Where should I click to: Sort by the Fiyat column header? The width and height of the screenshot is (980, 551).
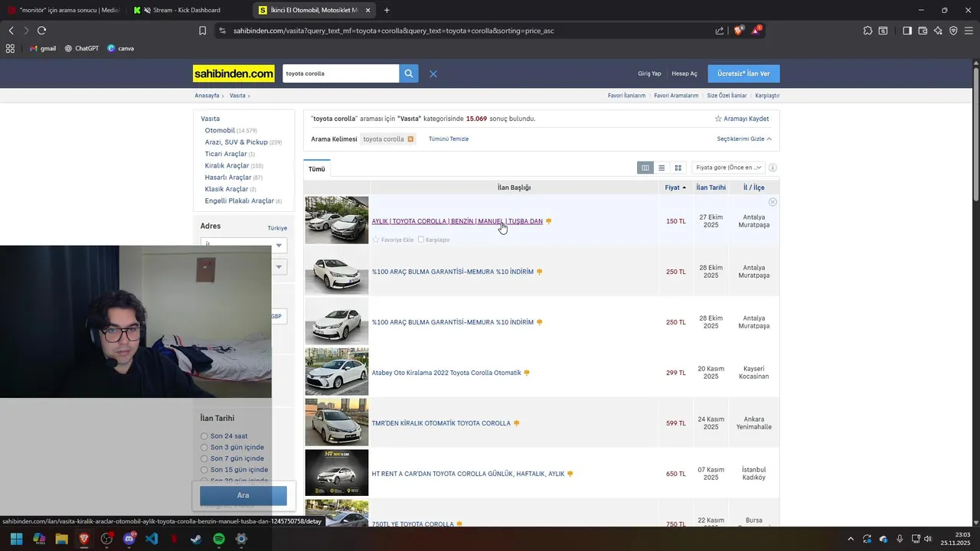(x=675, y=187)
